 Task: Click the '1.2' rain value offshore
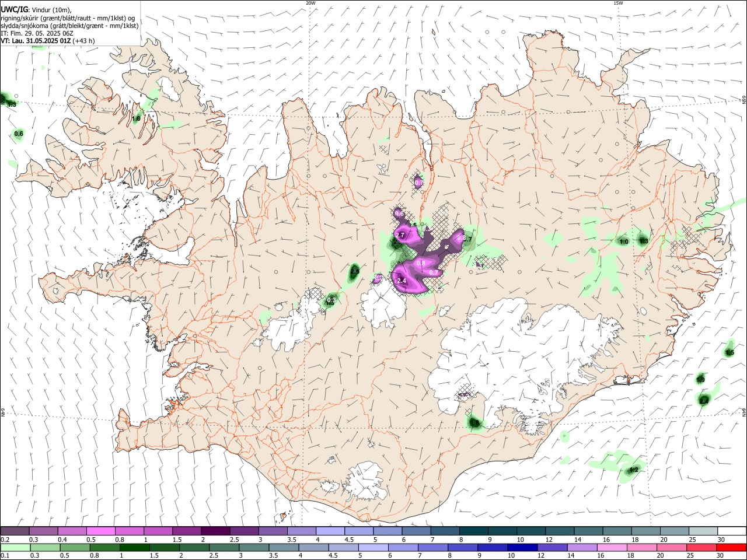(x=634, y=470)
